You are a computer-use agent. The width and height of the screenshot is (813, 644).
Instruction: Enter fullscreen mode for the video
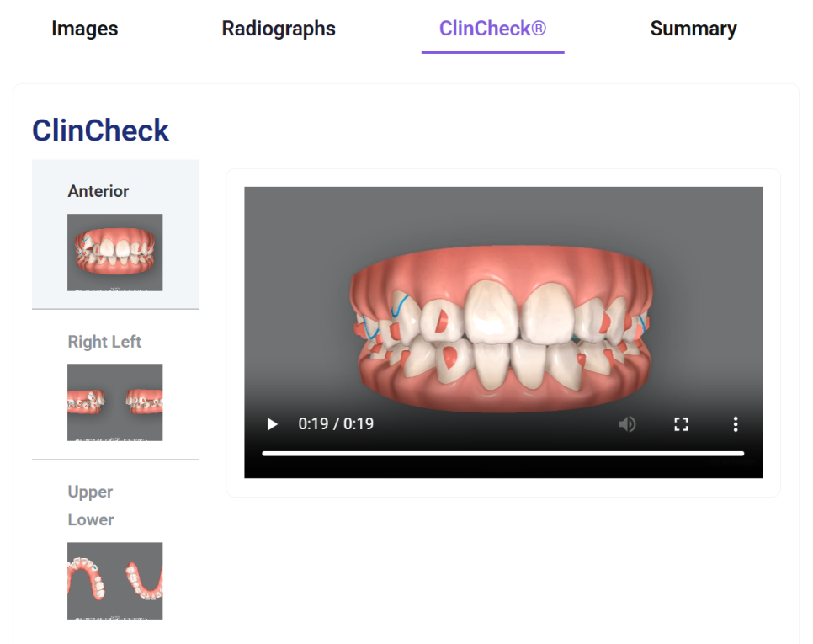[x=681, y=424]
